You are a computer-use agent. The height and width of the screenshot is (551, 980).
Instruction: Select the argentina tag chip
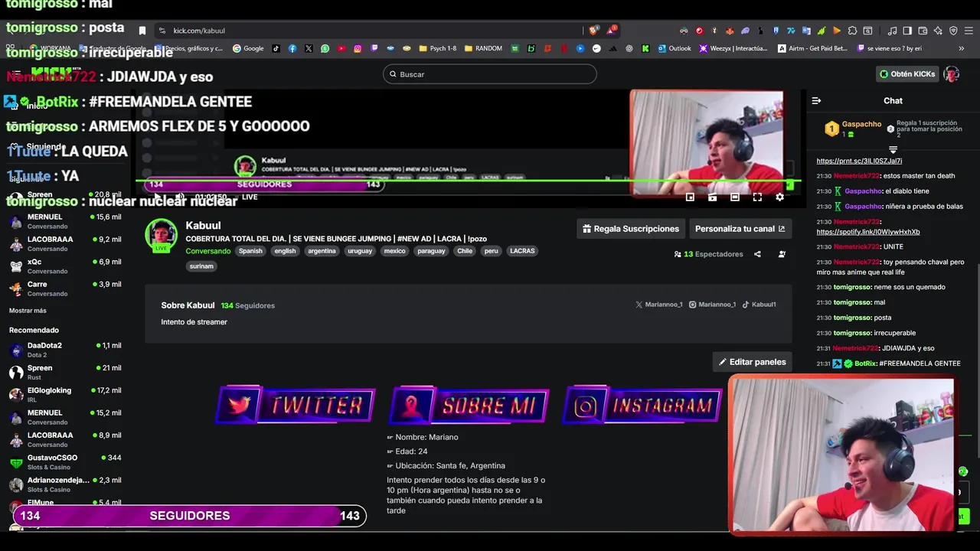click(322, 251)
